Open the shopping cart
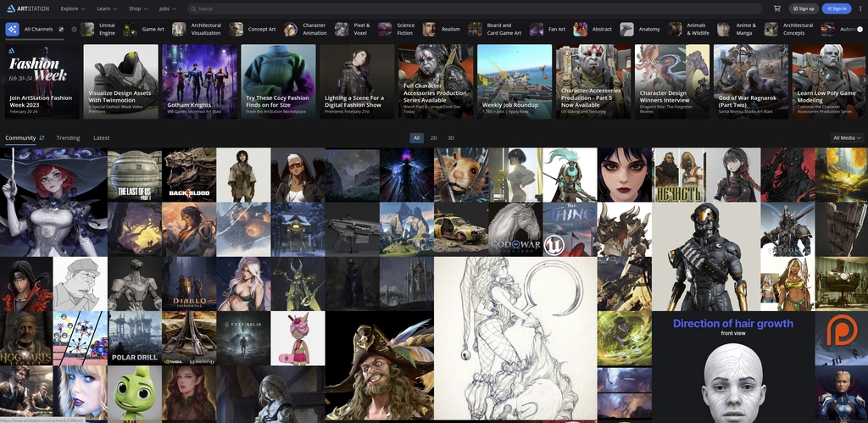 click(777, 8)
